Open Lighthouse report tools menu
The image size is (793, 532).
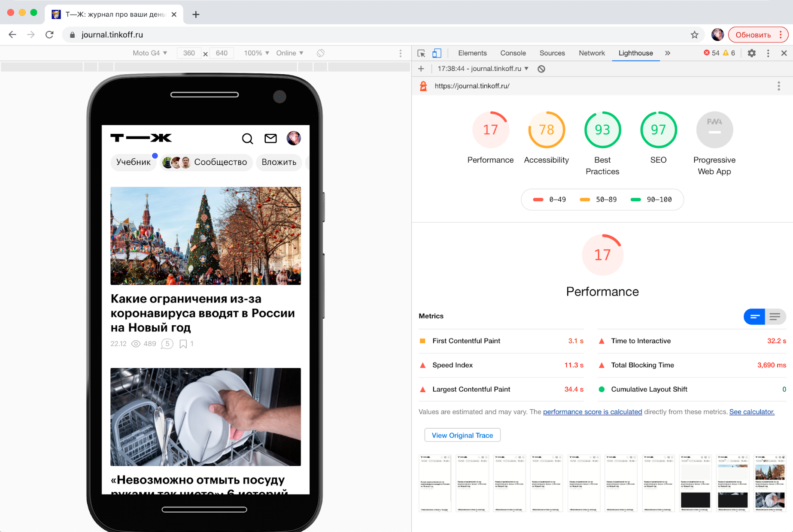click(x=778, y=86)
